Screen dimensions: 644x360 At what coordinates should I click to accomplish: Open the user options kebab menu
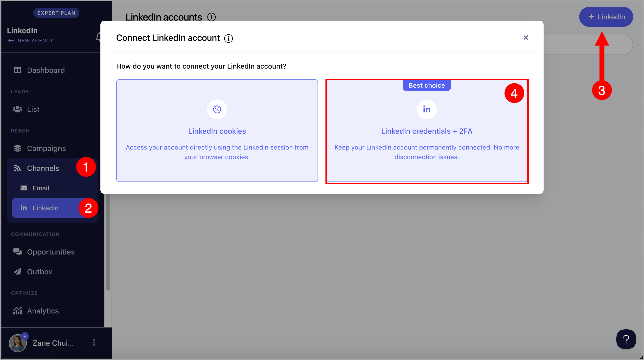[94, 343]
